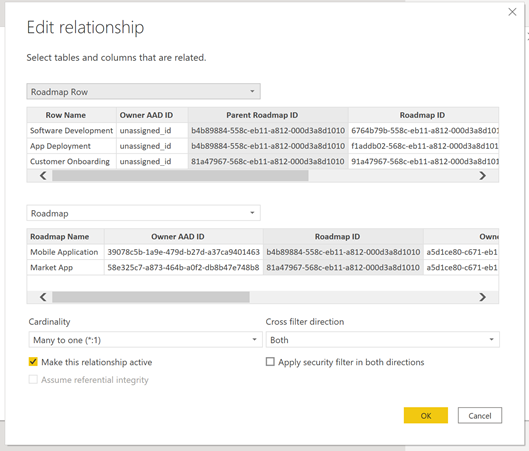Image resolution: width=529 pixels, height=451 pixels.
Task: Enable Apply security filter in both directions
Action: point(270,362)
